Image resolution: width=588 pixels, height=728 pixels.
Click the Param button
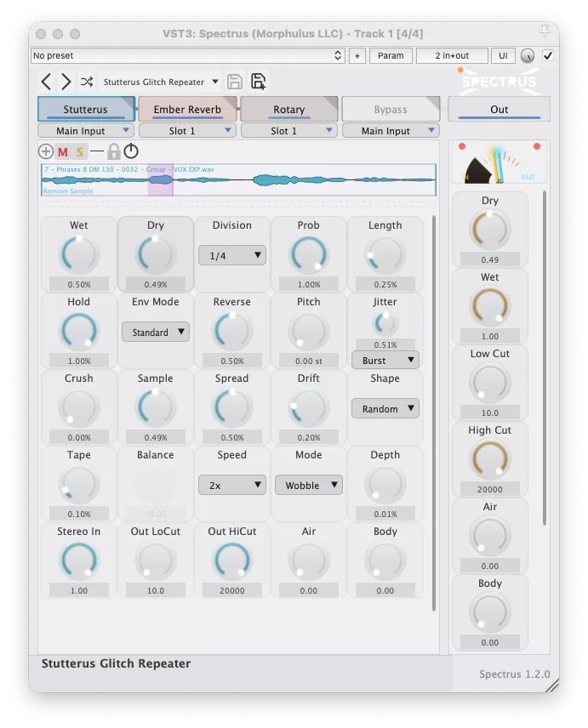click(x=391, y=56)
